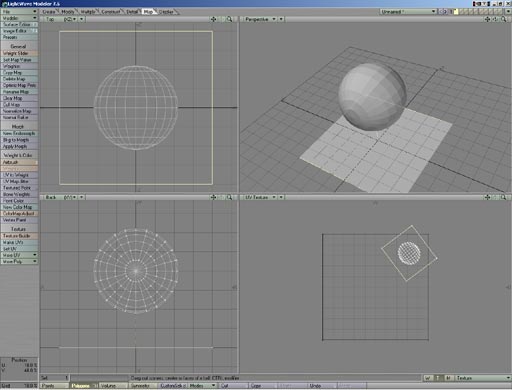Click the pan icon in UV Texture viewport

tap(487, 197)
